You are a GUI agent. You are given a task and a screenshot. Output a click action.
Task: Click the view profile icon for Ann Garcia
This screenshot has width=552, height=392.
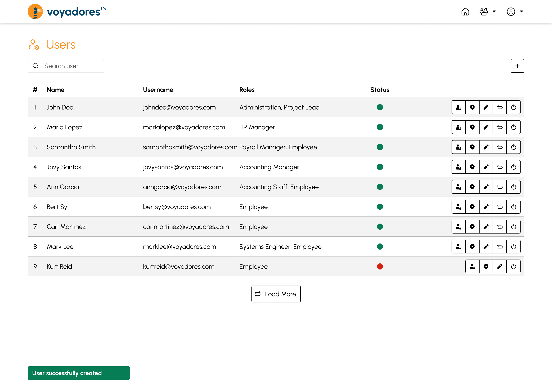click(x=458, y=187)
